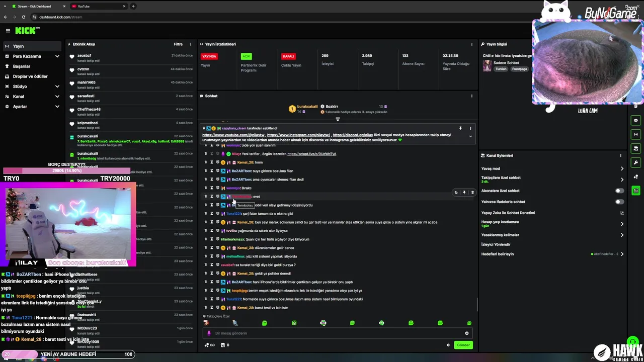The width and height of the screenshot is (644, 362).
Task: Toggle Abonelere özel sohbet switch
Action: click(619, 191)
